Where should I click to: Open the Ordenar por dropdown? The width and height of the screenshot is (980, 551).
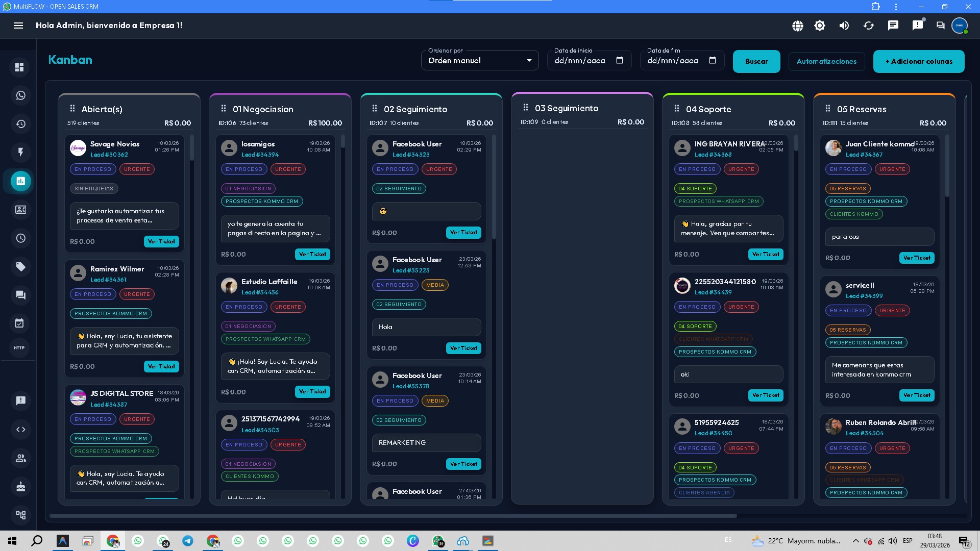click(480, 61)
